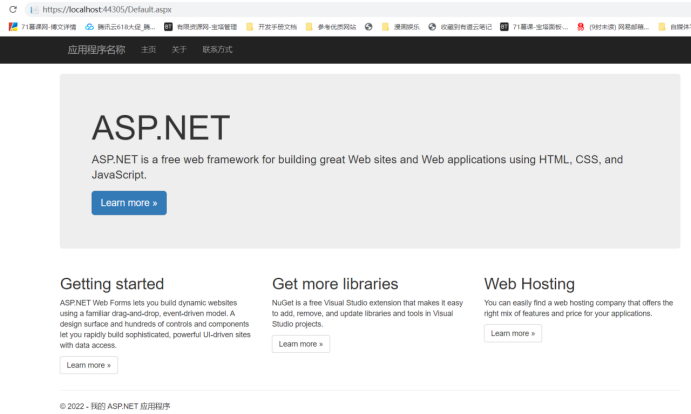Image resolution: width=691 pixels, height=414 pixels.
Task: Open the 漫画娱乐 bookmark folder
Action: pyautogui.click(x=401, y=27)
